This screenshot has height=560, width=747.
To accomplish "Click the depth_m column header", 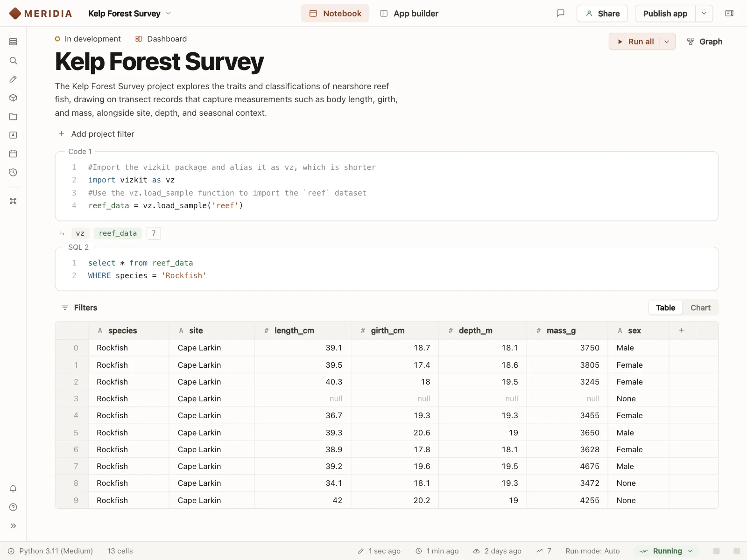I will pyautogui.click(x=483, y=330).
